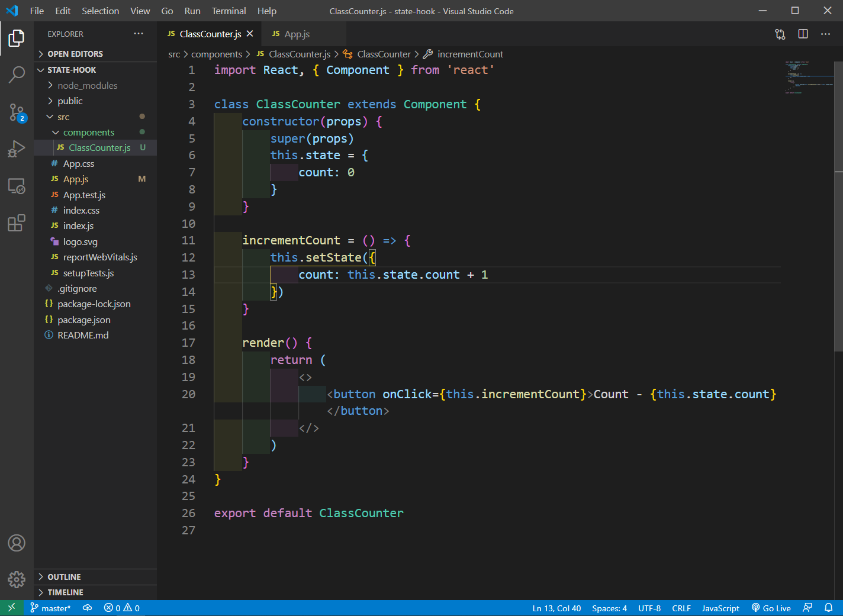Open the Go menu
The width and height of the screenshot is (843, 616).
pos(168,11)
